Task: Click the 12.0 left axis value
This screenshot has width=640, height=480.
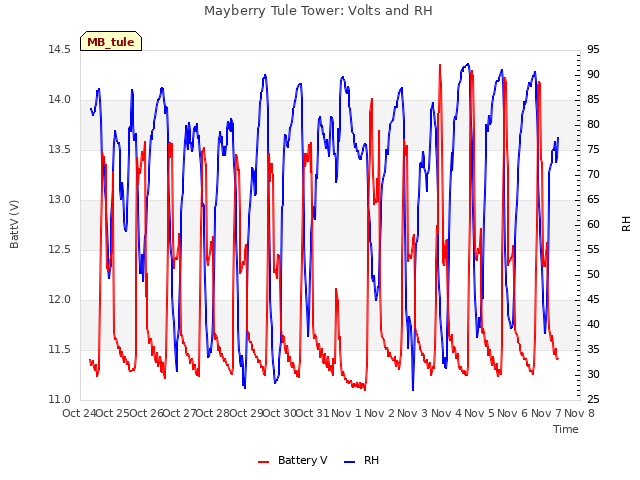Action: 60,300
